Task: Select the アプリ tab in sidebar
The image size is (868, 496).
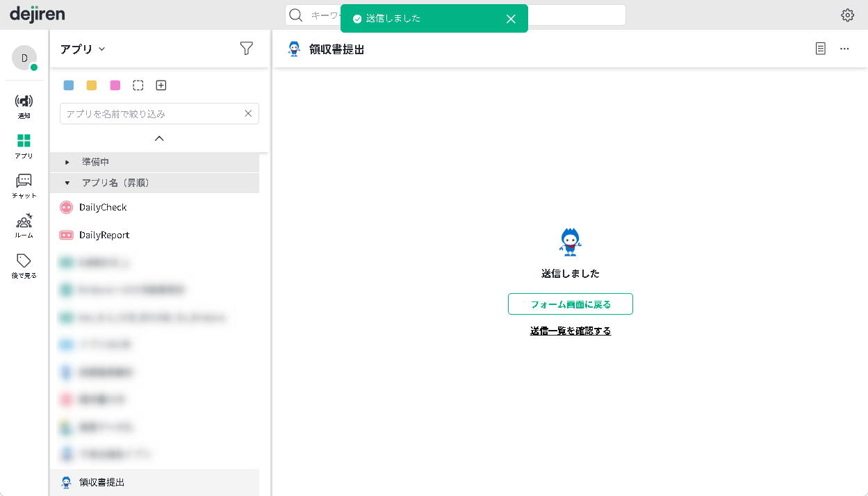Action: click(24, 146)
